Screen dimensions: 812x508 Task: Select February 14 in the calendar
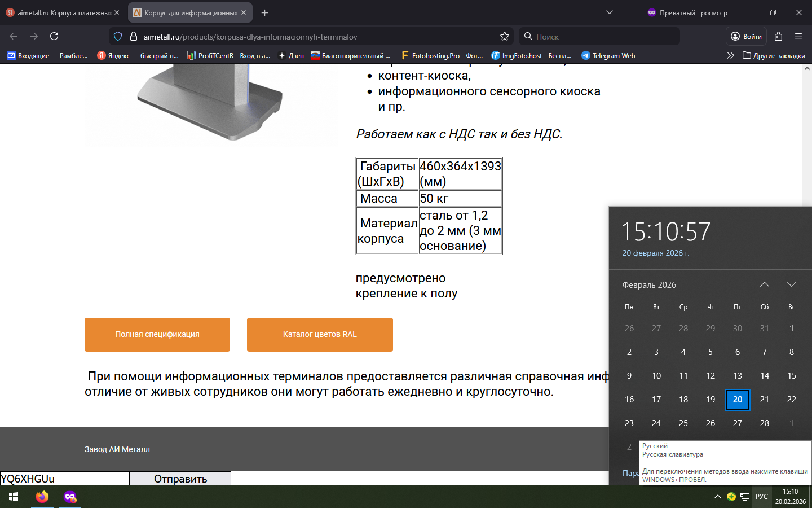[x=764, y=375]
